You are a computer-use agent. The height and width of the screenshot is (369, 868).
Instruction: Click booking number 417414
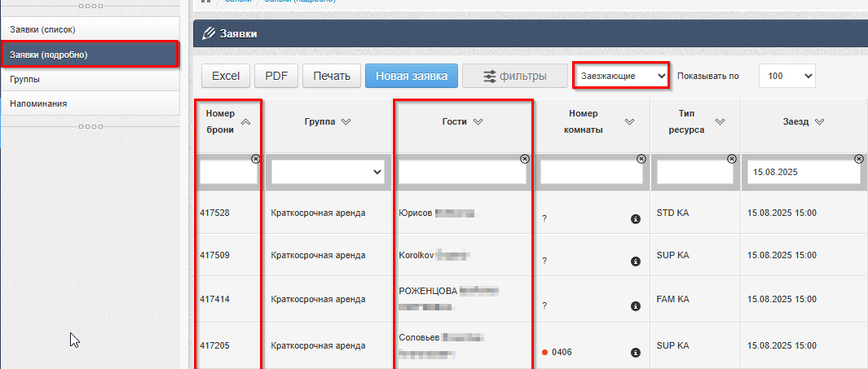[215, 299]
